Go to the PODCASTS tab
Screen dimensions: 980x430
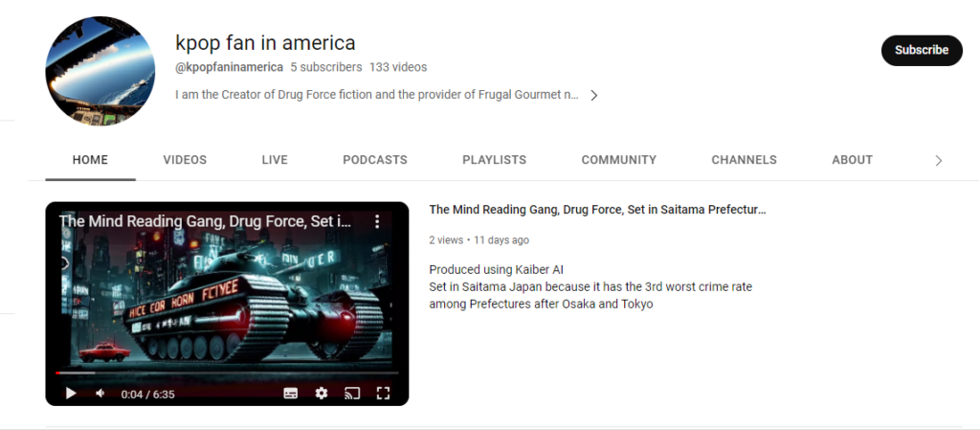(375, 160)
